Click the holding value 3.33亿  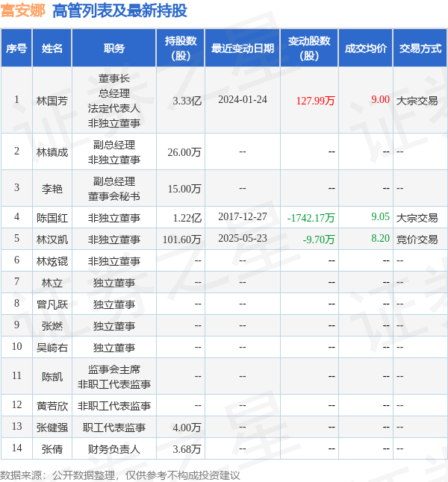click(x=187, y=101)
